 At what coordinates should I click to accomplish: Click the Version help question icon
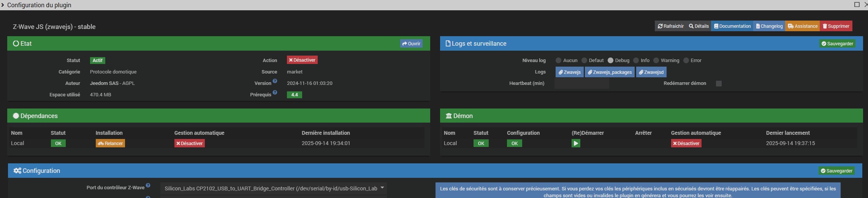pyautogui.click(x=275, y=81)
